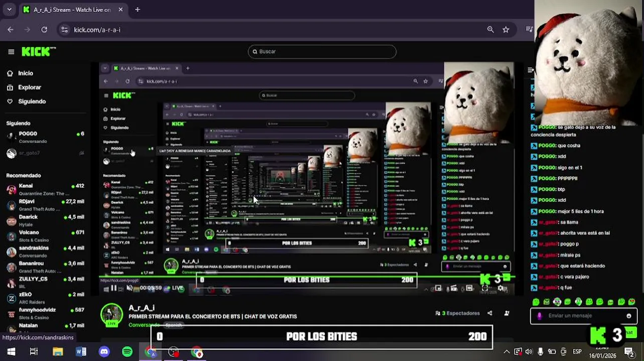Click the Enviar un mensaje field
The image size is (644, 361).
tap(584, 316)
